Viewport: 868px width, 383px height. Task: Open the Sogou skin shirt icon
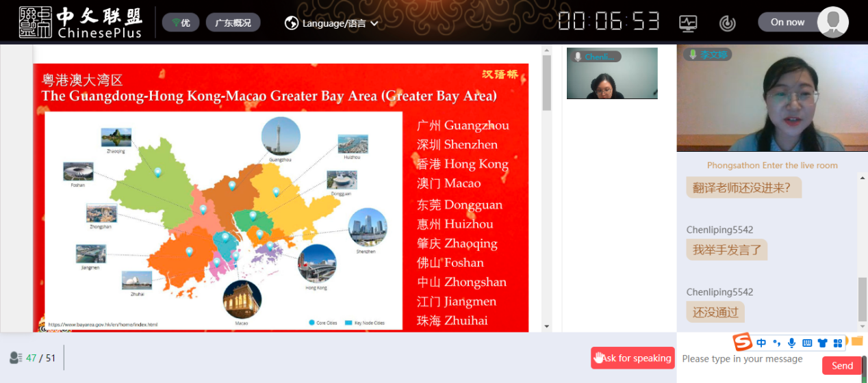point(822,343)
